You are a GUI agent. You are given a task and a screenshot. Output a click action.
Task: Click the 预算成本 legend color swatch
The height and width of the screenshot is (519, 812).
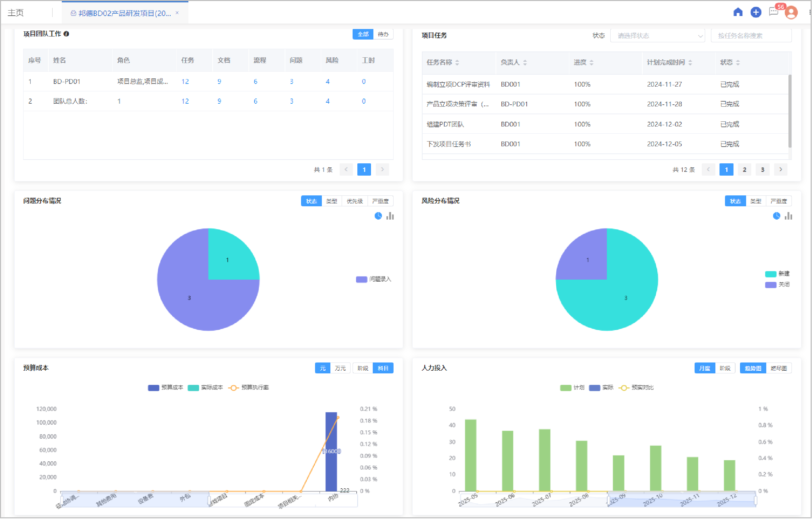pos(153,388)
